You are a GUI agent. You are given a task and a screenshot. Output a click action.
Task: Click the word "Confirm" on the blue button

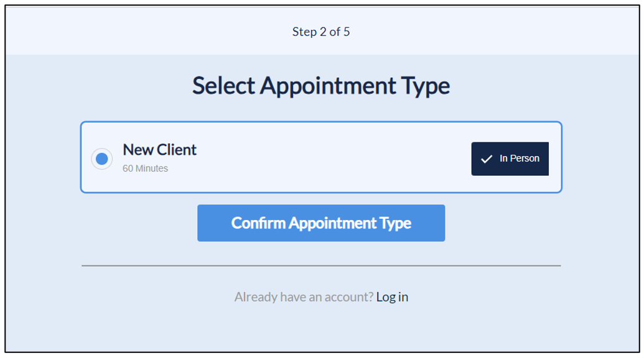click(258, 223)
